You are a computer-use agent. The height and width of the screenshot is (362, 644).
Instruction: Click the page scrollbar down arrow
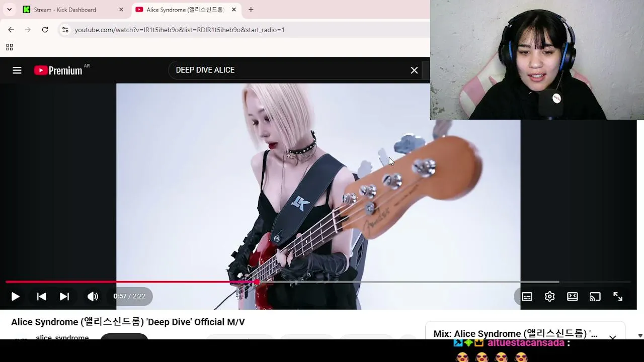click(x=640, y=336)
